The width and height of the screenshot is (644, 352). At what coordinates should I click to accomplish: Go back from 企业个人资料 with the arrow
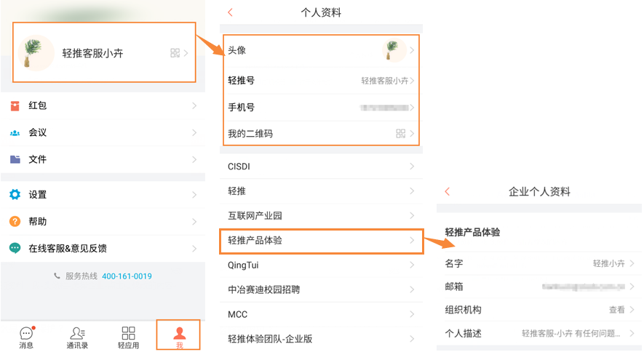[x=448, y=191]
